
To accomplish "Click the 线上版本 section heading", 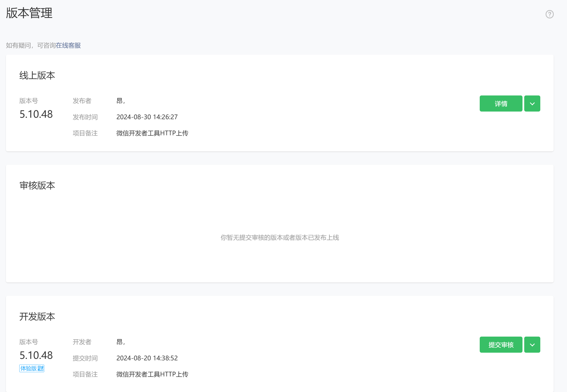I will point(37,75).
